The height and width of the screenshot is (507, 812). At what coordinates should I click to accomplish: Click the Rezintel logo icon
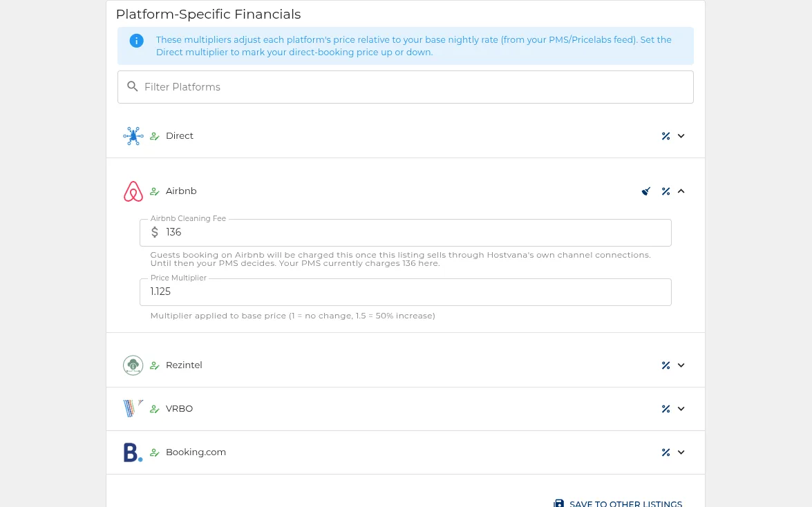tap(133, 365)
